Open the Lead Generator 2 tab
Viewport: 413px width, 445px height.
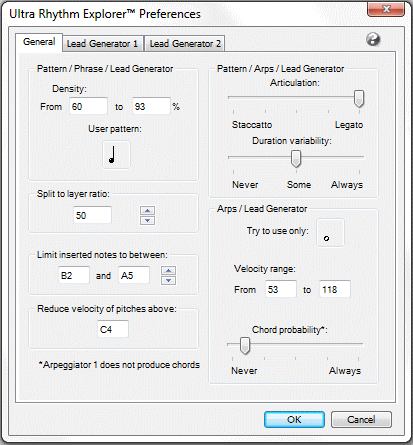tap(185, 44)
